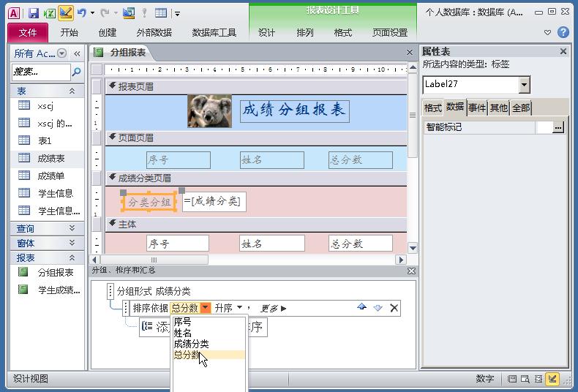The image size is (578, 392).
Task: Click the 智能标记 builder ellipsis button
Action: click(558, 127)
